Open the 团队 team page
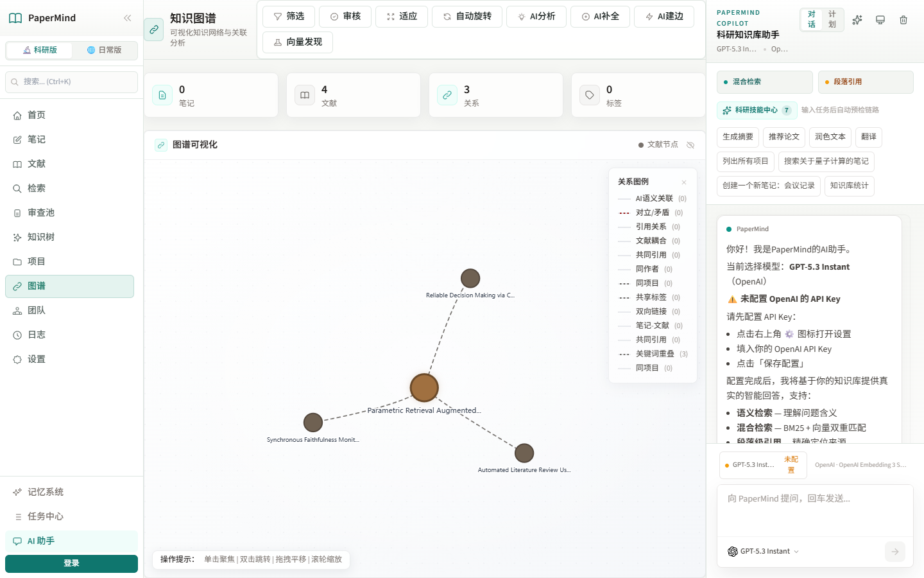This screenshot has width=924, height=578. [x=69, y=310]
